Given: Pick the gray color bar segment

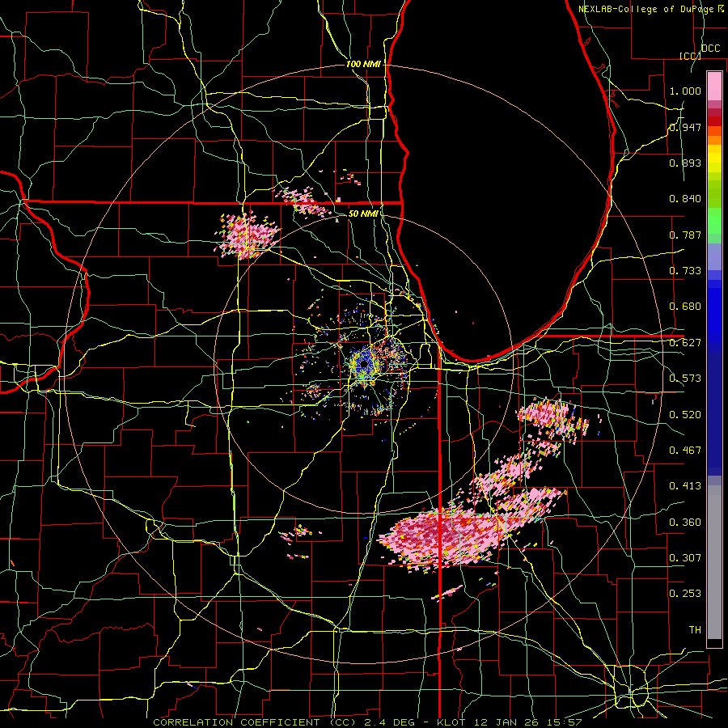Looking at the screenshot, I should point(714,562).
